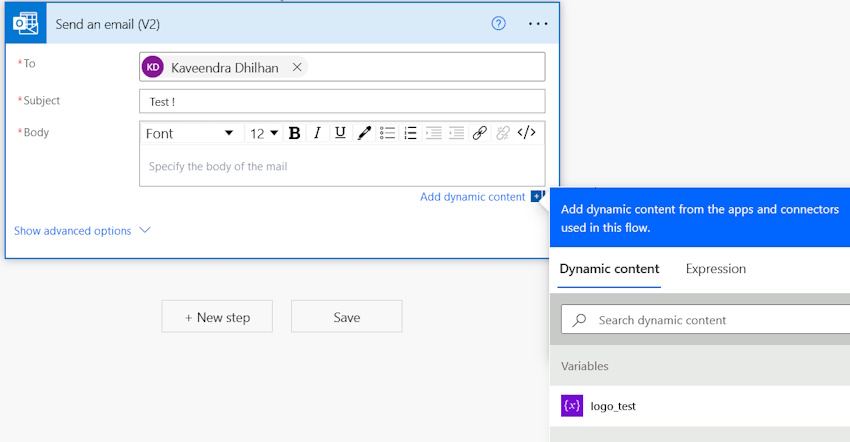Select the Dynamic content tab
850x442 pixels.
pyautogui.click(x=609, y=269)
